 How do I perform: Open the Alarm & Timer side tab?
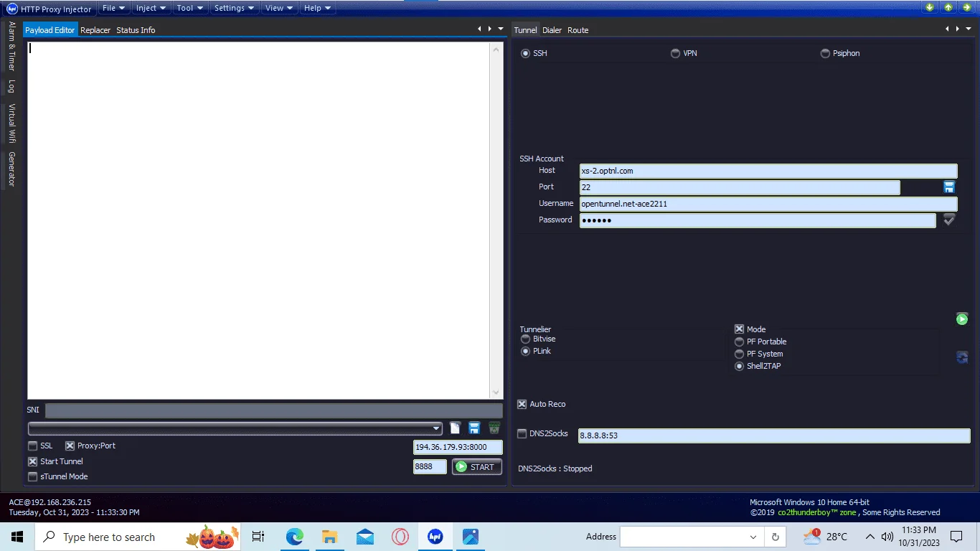coord(11,46)
